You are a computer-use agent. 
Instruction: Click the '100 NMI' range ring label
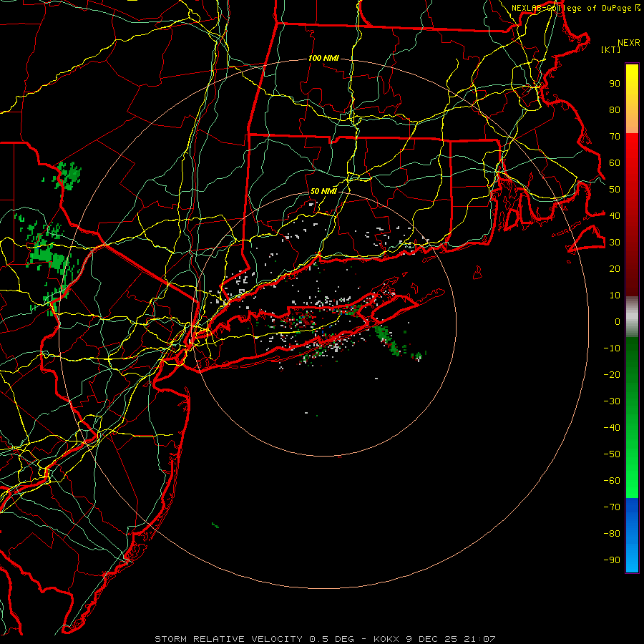323,59
